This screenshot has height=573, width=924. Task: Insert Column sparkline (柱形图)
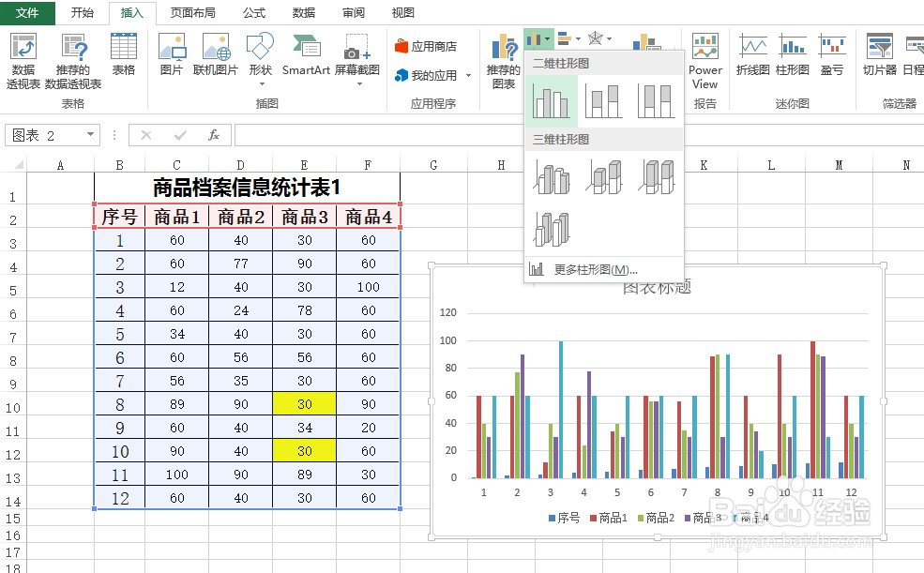pyautogui.click(x=793, y=54)
